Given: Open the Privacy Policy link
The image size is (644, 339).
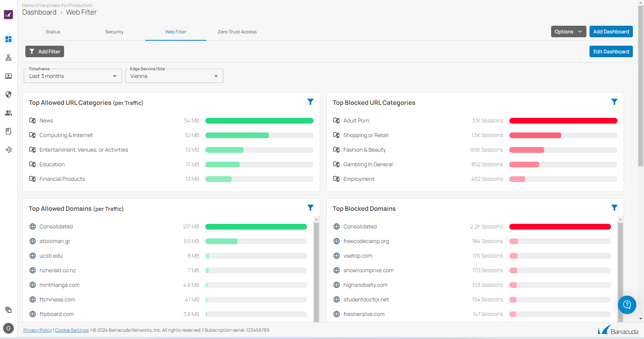Looking at the screenshot, I should [x=38, y=330].
